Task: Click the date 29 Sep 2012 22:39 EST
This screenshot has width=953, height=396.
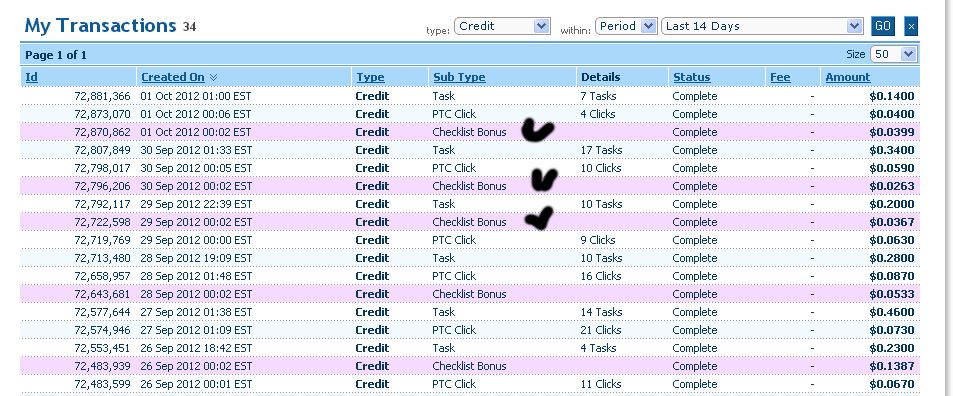Action: tap(196, 203)
